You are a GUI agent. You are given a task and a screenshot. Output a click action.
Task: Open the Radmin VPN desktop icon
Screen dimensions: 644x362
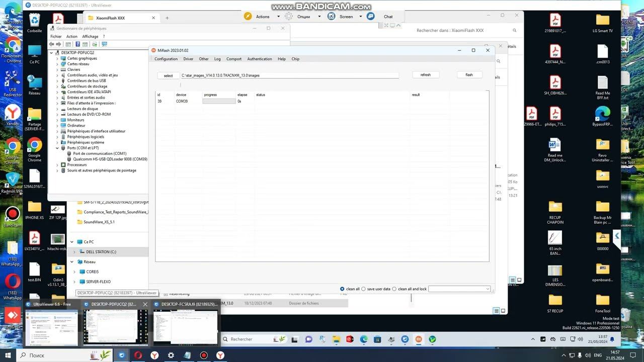[12, 183]
